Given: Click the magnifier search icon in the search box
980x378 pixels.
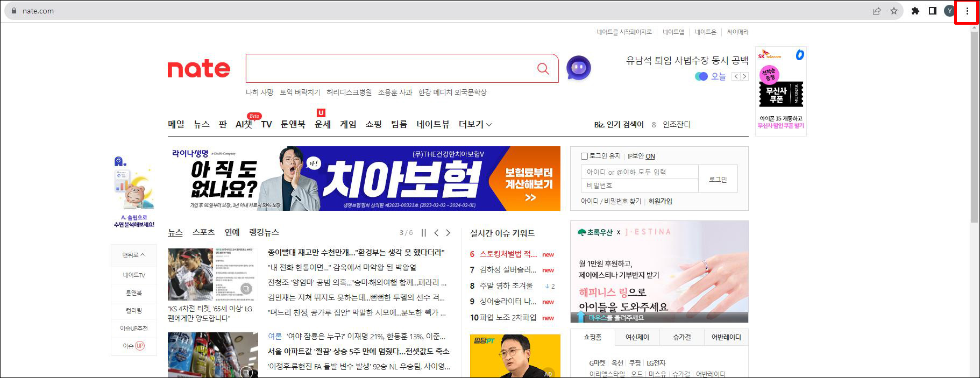Looking at the screenshot, I should coord(543,69).
